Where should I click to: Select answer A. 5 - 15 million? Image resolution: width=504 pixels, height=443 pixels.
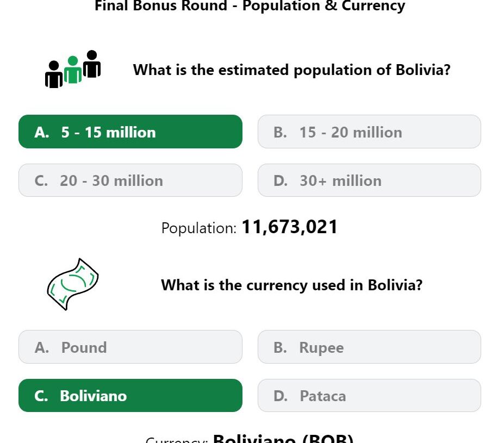click(130, 132)
